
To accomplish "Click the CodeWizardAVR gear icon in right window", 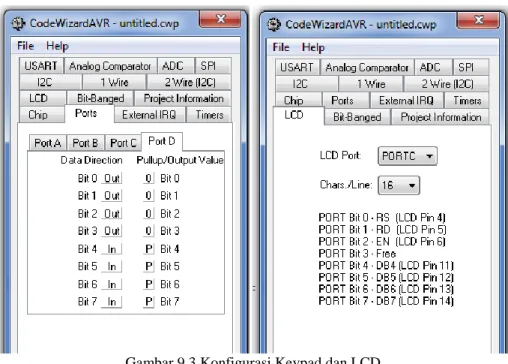I will pos(274,25).
